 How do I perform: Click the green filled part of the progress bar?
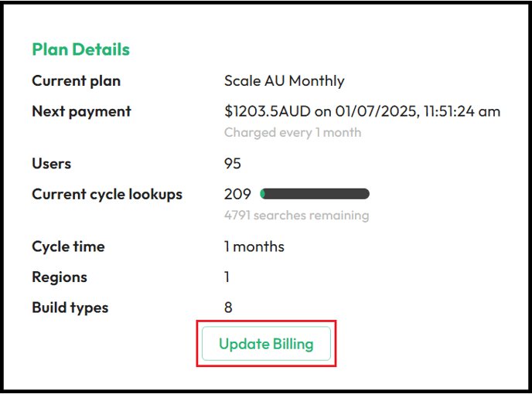[x=262, y=194]
